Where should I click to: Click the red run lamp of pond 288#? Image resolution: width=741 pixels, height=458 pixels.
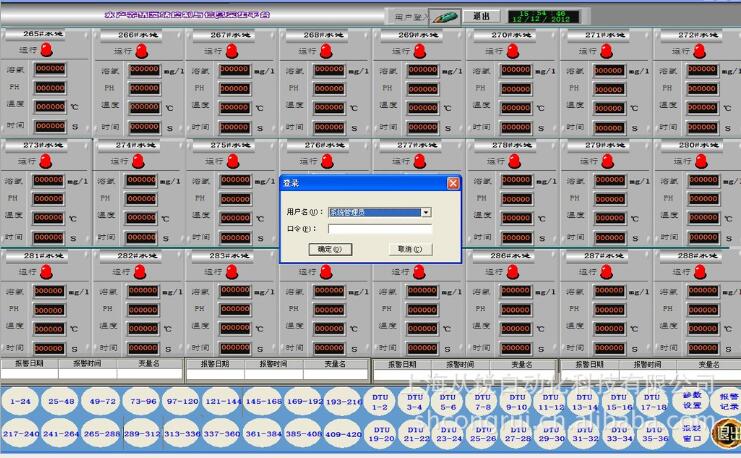point(701,271)
